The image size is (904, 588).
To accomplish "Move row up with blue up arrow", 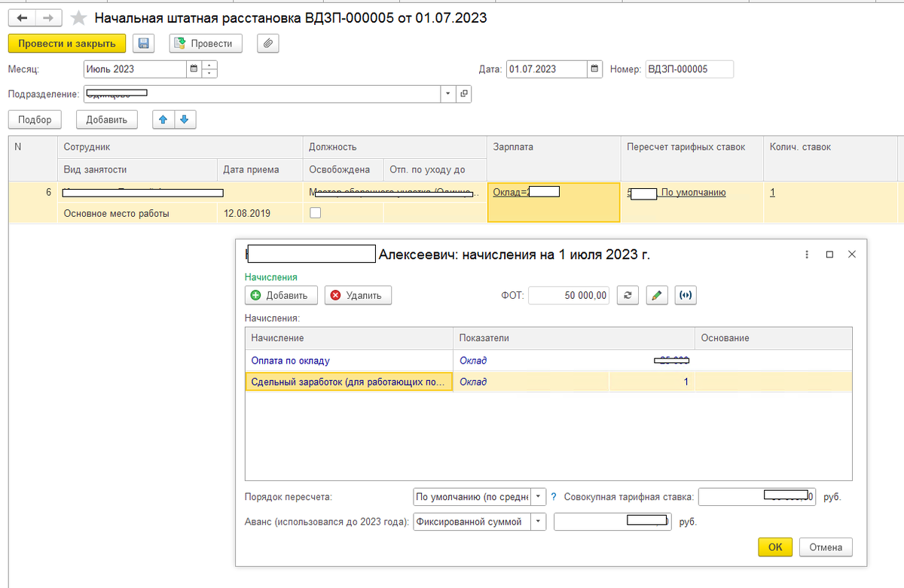I will tap(163, 120).
